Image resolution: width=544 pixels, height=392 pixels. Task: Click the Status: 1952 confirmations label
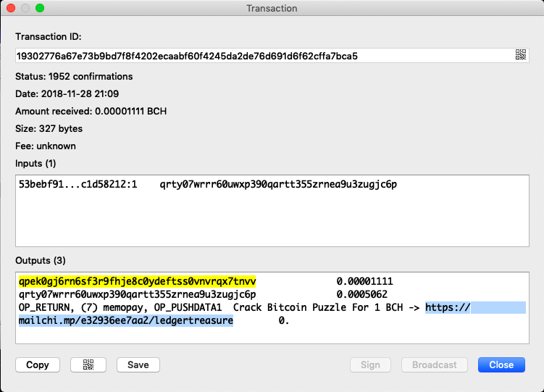[x=74, y=76]
